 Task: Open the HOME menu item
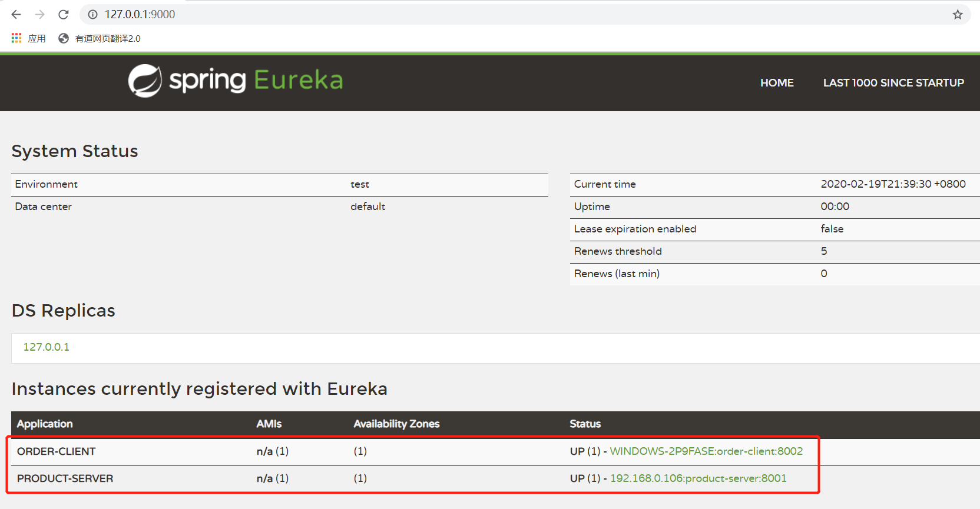(777, 83)
